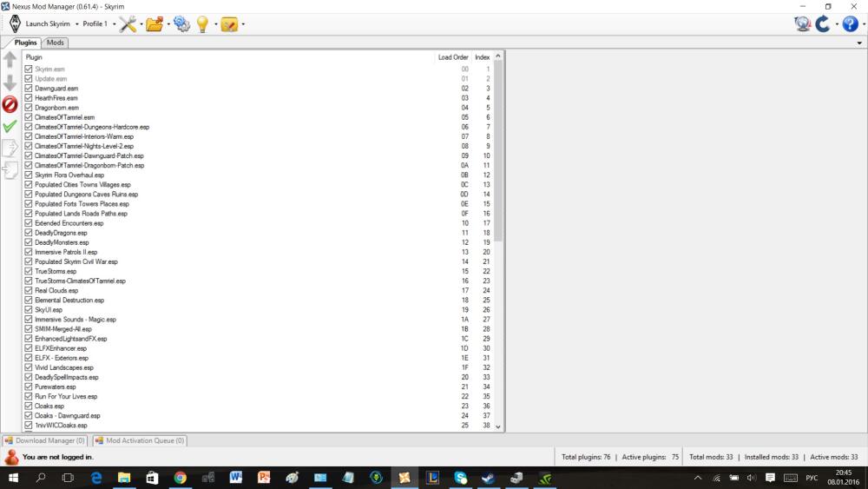868x489 pixels.
Task: Select the Purewaters.esp plugin name
Action: (56, 387)
